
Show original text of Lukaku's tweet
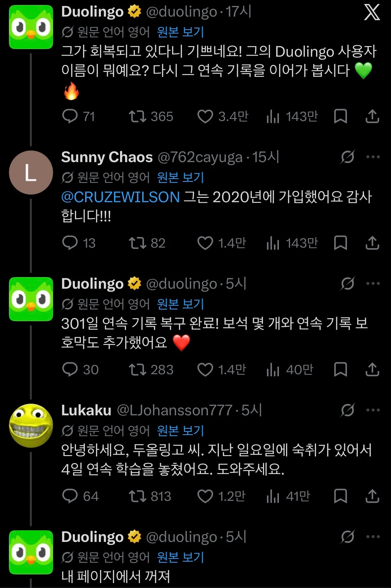pyautogui.click(x=180, y=431)
